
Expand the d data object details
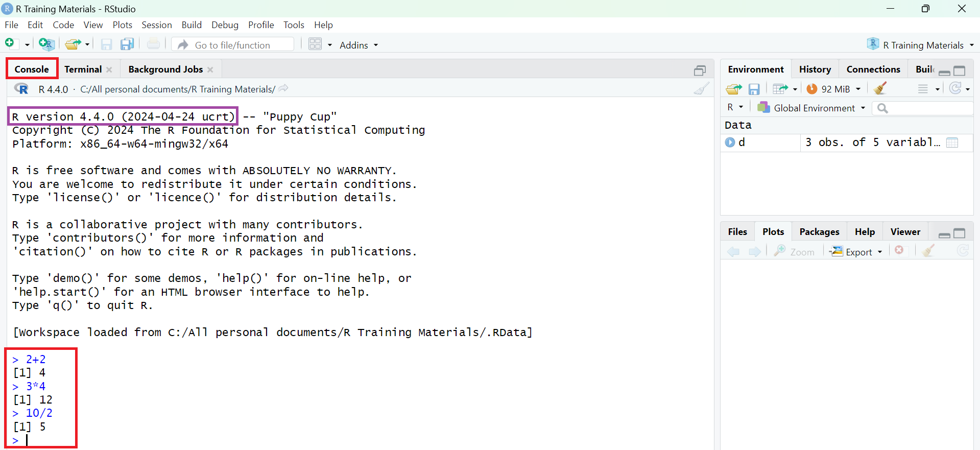[730, 143]
